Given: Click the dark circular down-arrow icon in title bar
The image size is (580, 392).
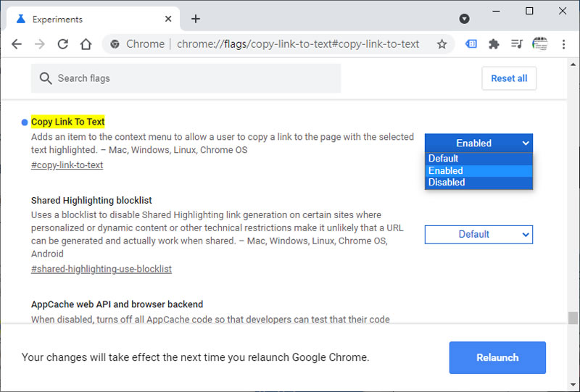Looking at the screenshot, I should [x=464, y=19].
